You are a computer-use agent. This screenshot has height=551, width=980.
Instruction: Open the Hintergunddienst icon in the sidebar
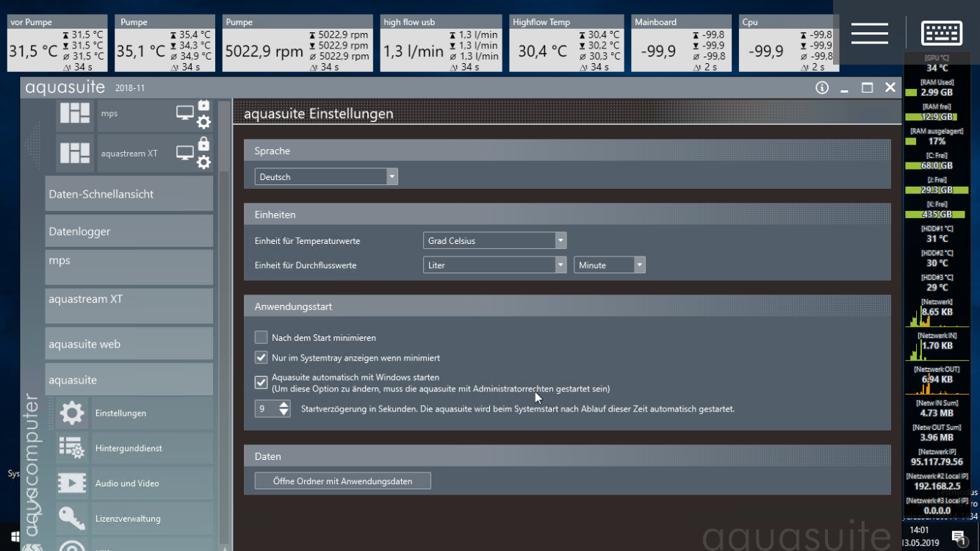click(x=72, y=448)
